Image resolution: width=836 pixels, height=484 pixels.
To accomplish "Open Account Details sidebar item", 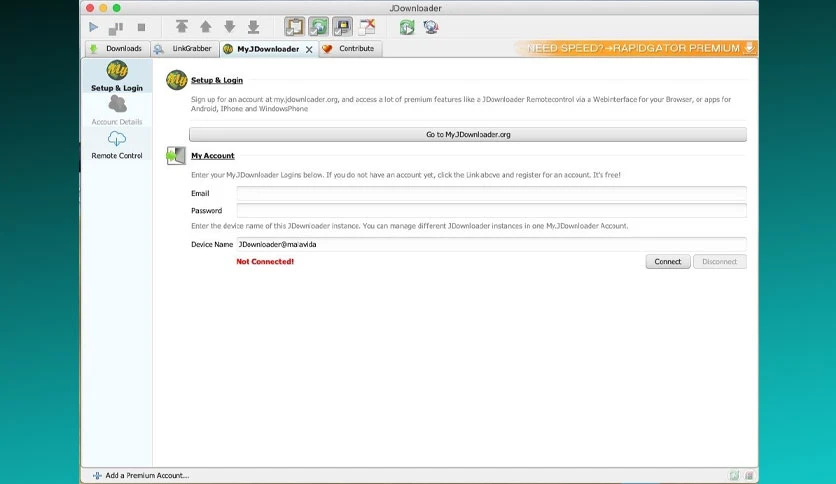I will [117, 110].
